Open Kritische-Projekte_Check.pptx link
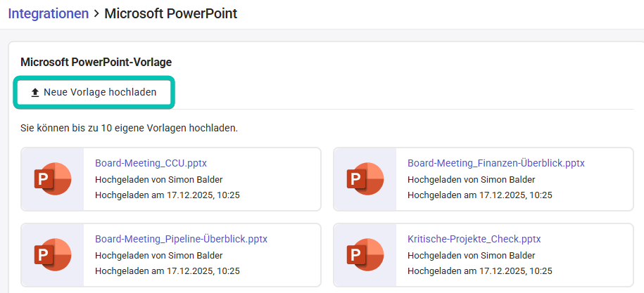644x293 pixels. click(x=474, y=239)
